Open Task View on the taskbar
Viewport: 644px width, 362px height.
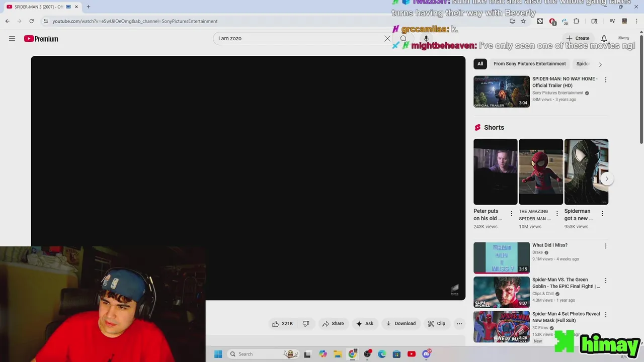[307, 354]
